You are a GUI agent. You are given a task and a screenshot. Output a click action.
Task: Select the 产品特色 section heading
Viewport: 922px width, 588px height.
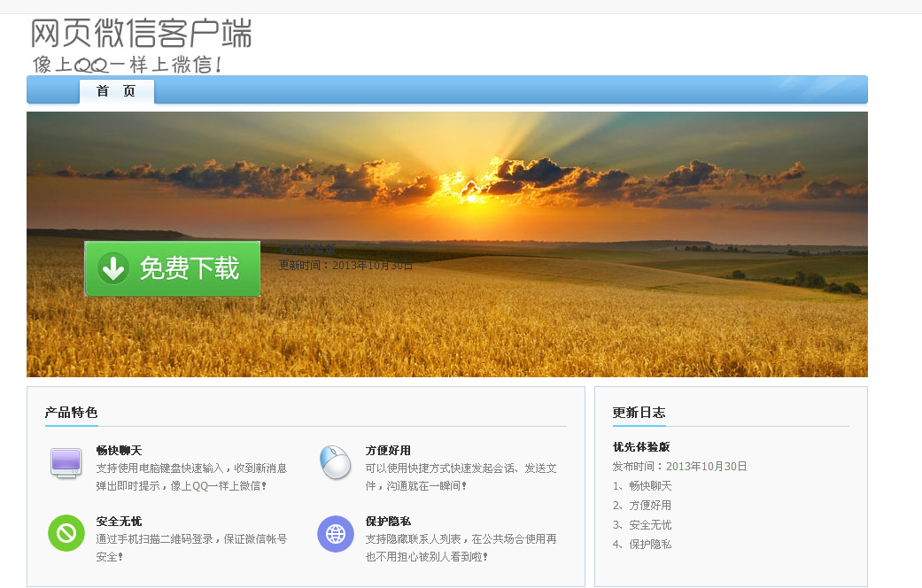point(71,412)
